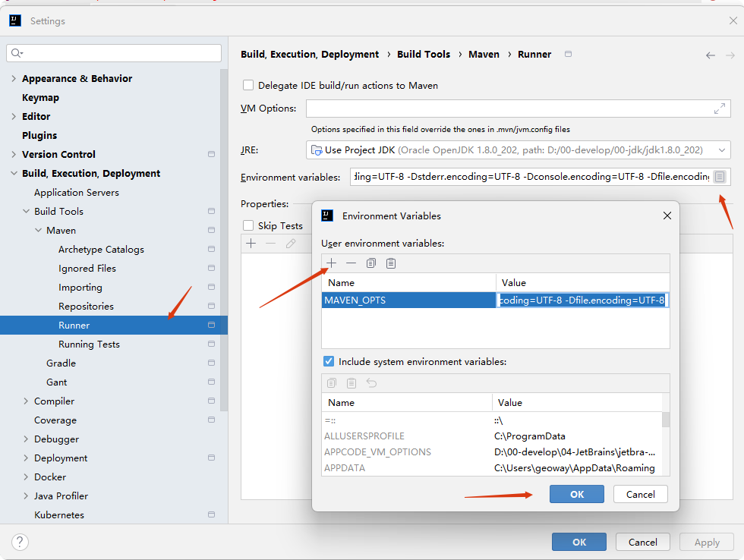Toggle Skip Tests checkbox

pos(248,225)
